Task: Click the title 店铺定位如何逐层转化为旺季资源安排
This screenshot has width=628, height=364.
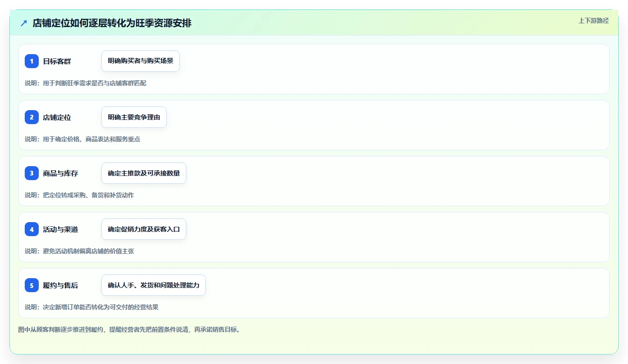Action: tap(112, 23)
